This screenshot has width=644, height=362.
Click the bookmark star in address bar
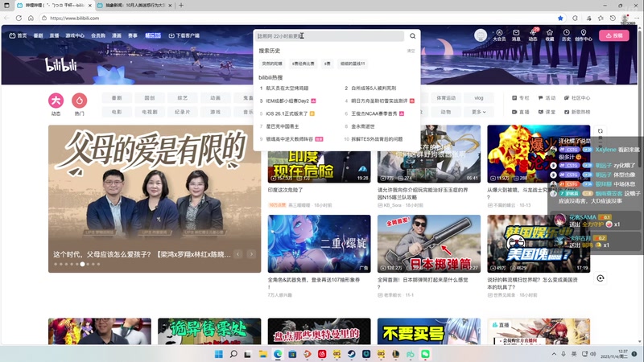[x=560, y=18]
